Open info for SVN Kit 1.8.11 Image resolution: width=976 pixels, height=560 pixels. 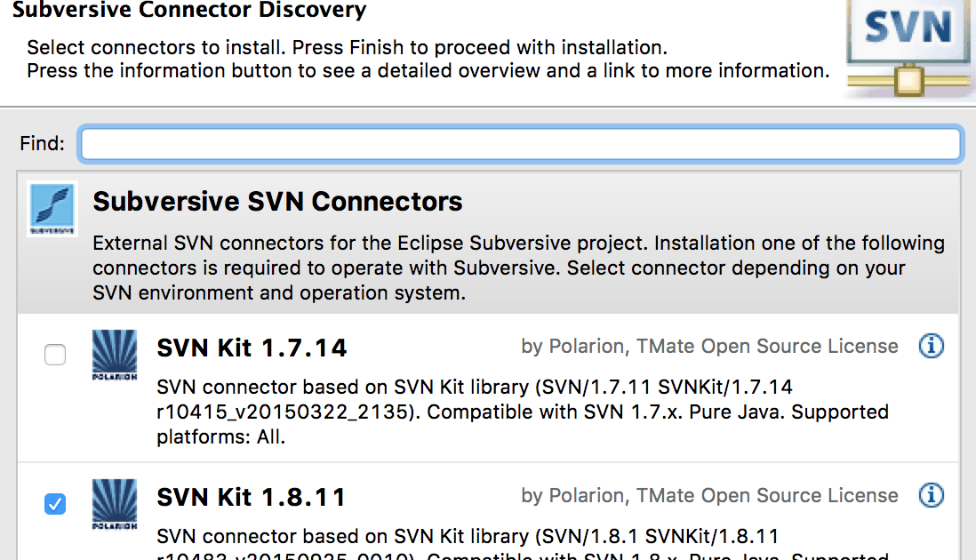[932, 495]
